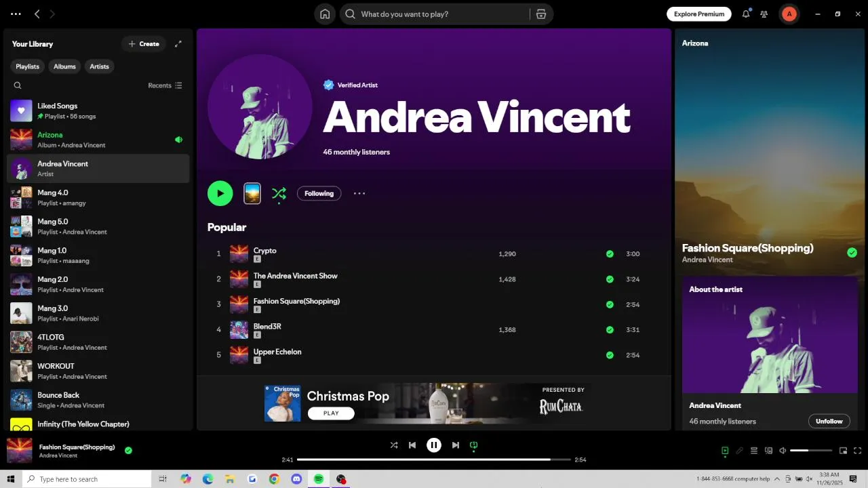868x488 pixels.
Task: Play Andrea Vincent with green play button
Action: click(220, 193)
